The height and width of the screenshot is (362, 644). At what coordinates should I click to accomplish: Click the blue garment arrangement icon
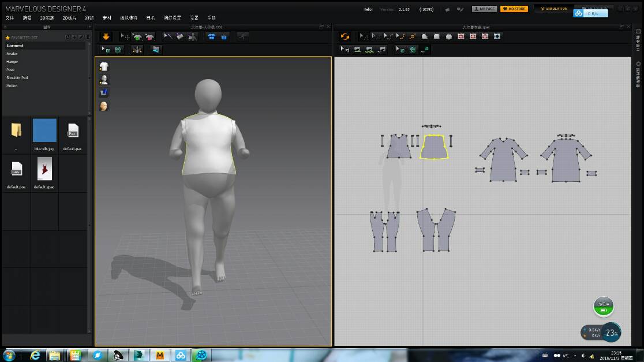(211, 36)
